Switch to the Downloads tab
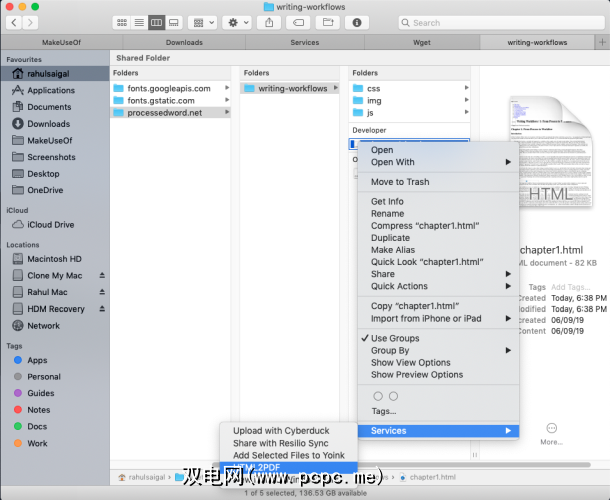Image resolution: width=610 pixels, height=500 pixels. click(184, 42)
